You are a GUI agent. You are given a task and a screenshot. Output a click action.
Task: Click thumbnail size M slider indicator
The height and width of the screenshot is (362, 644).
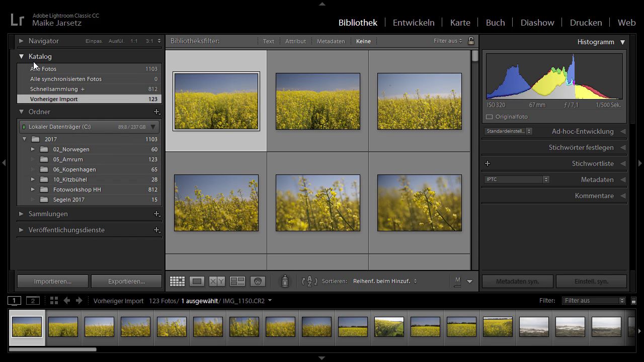458,282
